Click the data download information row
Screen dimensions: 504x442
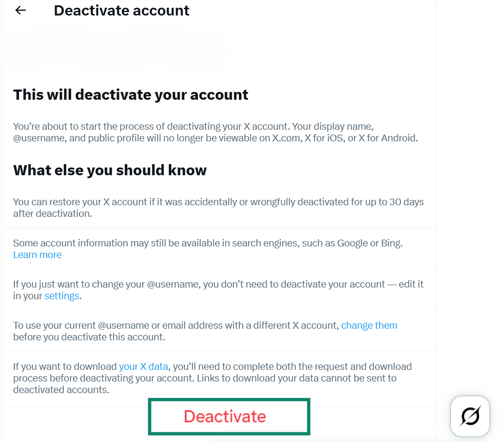[x=218, y=378]
